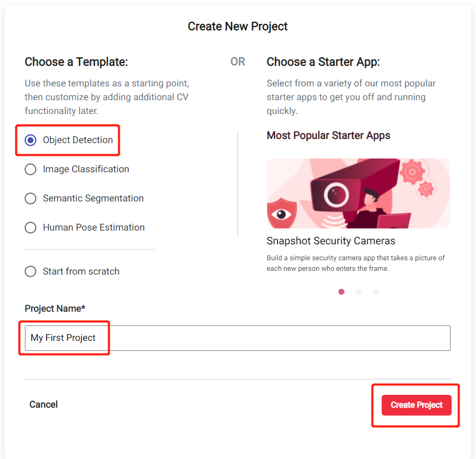Select the Object Detection radio button
The width and height of the screenshot is (476, 459).
click(x=30, y=140)
